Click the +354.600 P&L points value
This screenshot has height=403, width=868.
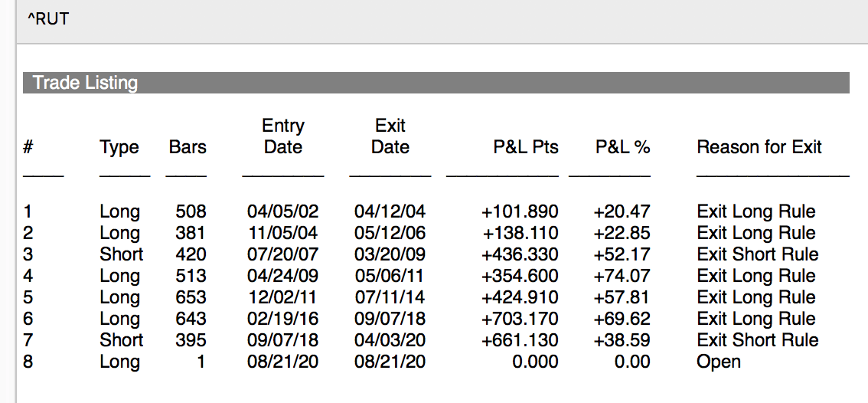tap(520, 276)
